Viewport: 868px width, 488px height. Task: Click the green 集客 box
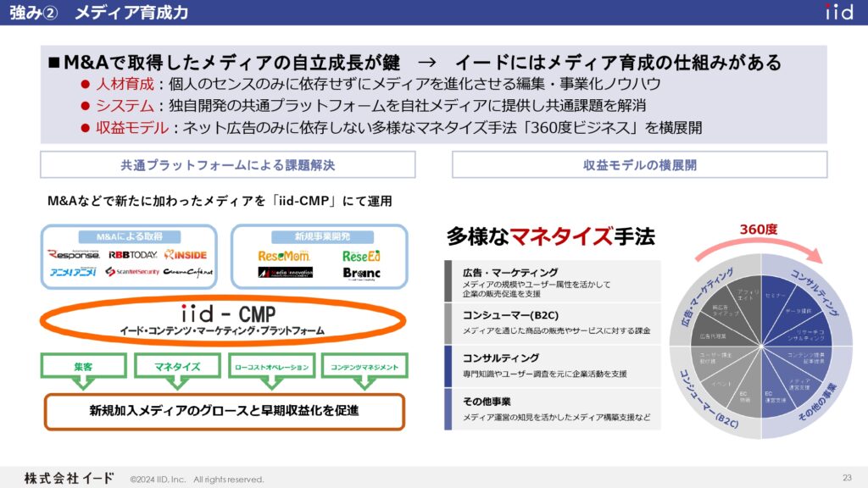click(84, 366)
